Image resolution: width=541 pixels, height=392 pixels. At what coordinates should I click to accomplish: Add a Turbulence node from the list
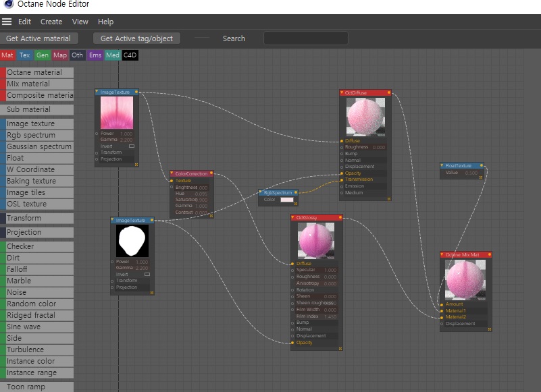coord(36,349)
